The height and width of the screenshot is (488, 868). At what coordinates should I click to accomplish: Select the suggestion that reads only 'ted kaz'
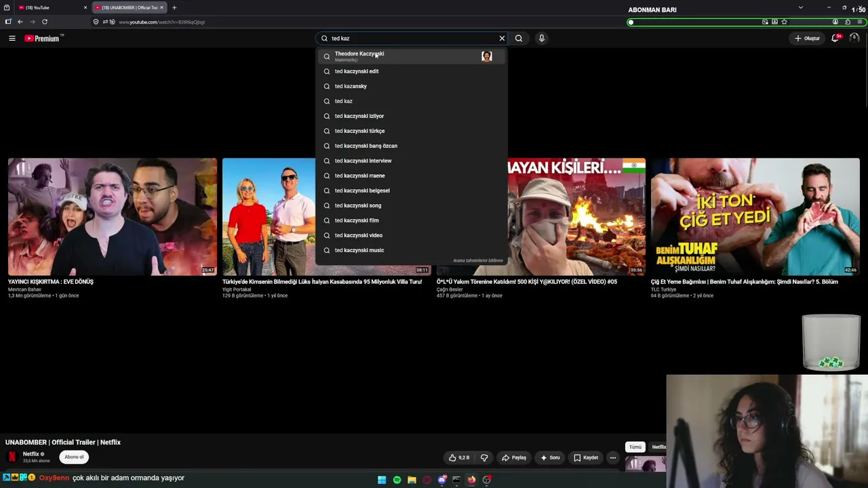pos(412,101)
